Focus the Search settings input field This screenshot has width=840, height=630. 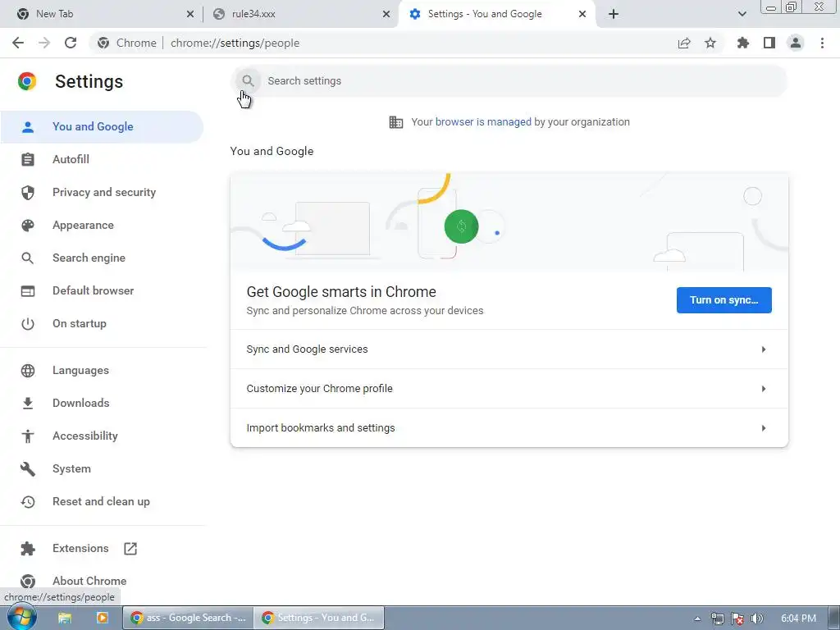click(x=509, y=81)
